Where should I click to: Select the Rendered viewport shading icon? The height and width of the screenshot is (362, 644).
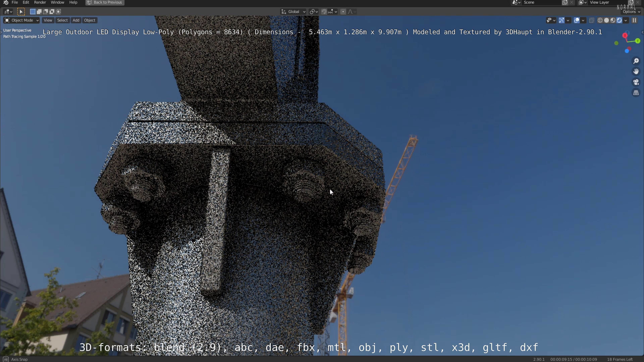[x=619, y=20]
